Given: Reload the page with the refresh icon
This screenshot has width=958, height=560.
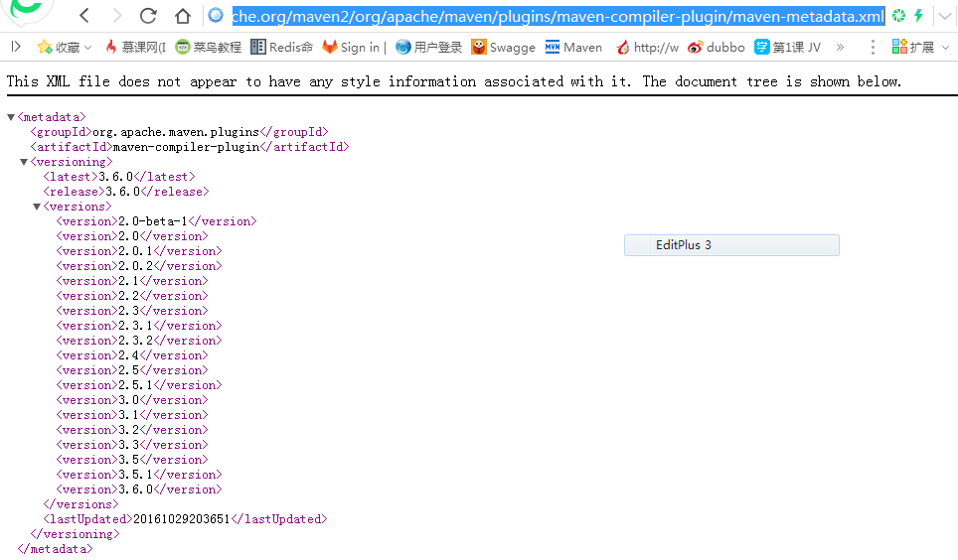Looking at the screenshot, I should (x=148, y=16).
